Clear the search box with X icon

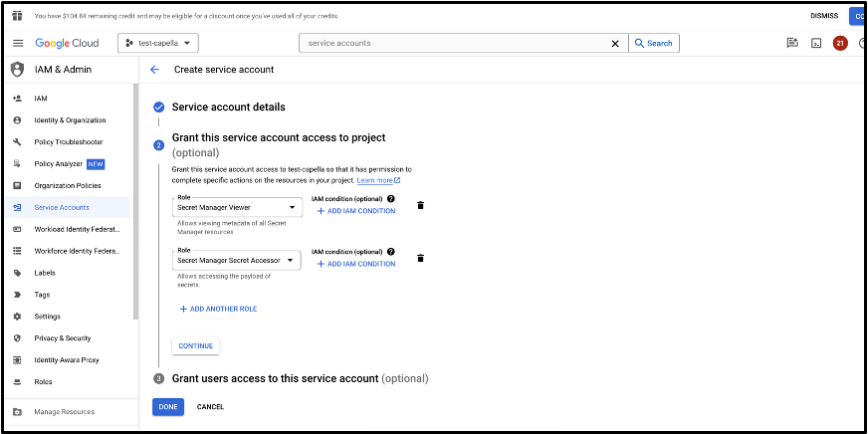click(x=615, y=44)
